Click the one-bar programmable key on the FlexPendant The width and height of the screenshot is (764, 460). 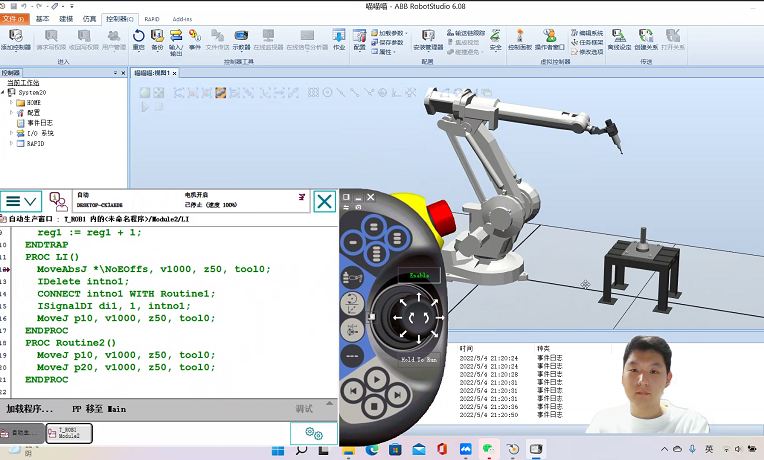[353, 242]
